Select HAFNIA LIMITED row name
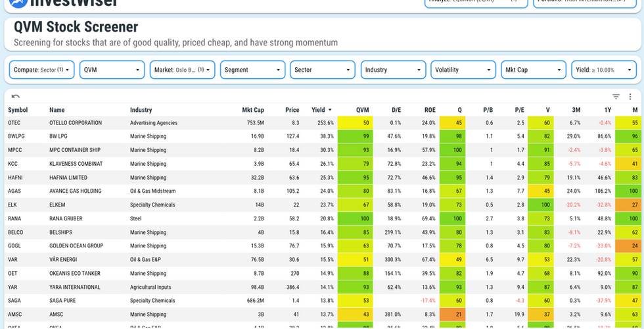The image size is (644, 329). [x=68, y=177]
